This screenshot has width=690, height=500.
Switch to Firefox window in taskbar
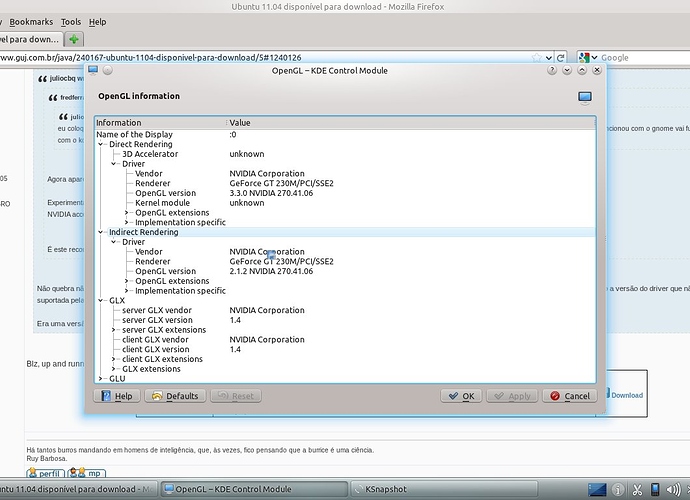coord(77,489)
